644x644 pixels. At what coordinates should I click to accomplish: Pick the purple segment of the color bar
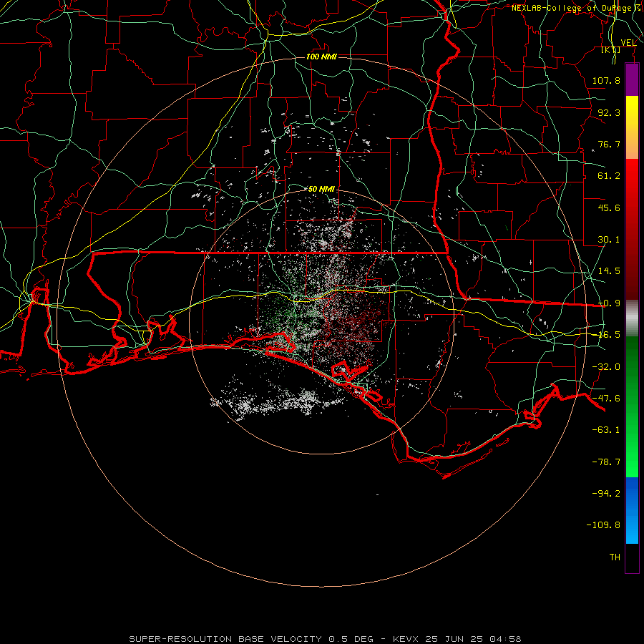(632, 80)
